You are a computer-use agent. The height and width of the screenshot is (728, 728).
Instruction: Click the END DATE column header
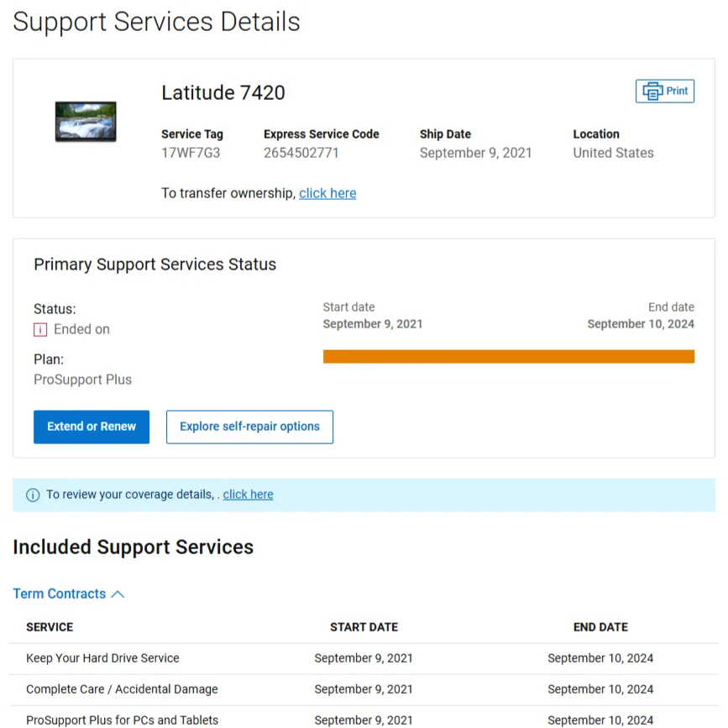pos(600,626)
